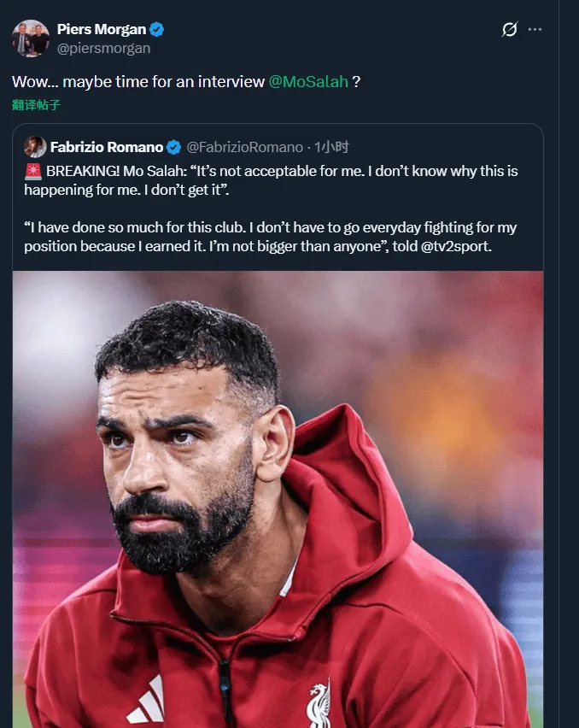
Task: Open the @piersmorgan handle link
Action: point(103,49)
